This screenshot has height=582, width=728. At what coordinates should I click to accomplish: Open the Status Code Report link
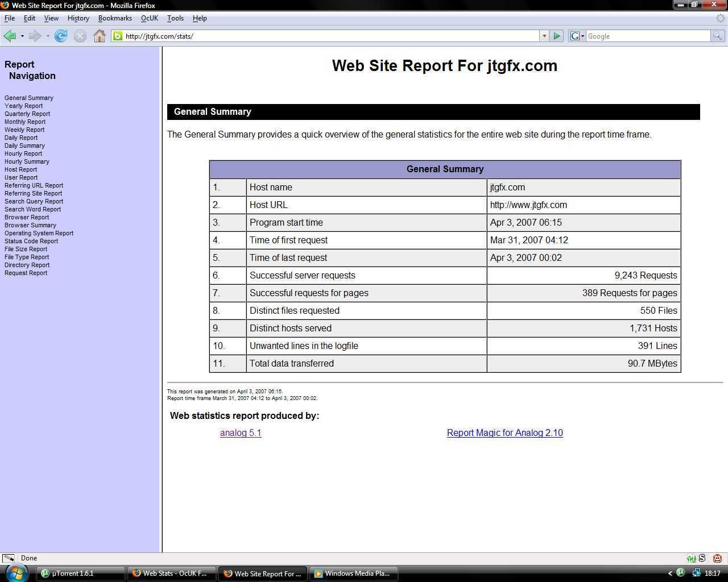31,241
